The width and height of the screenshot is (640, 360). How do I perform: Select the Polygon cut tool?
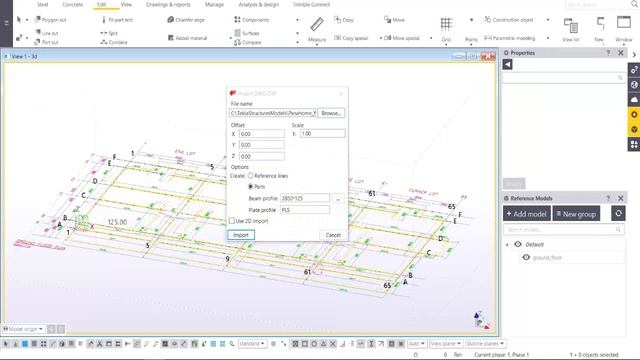tap(50, 20)
